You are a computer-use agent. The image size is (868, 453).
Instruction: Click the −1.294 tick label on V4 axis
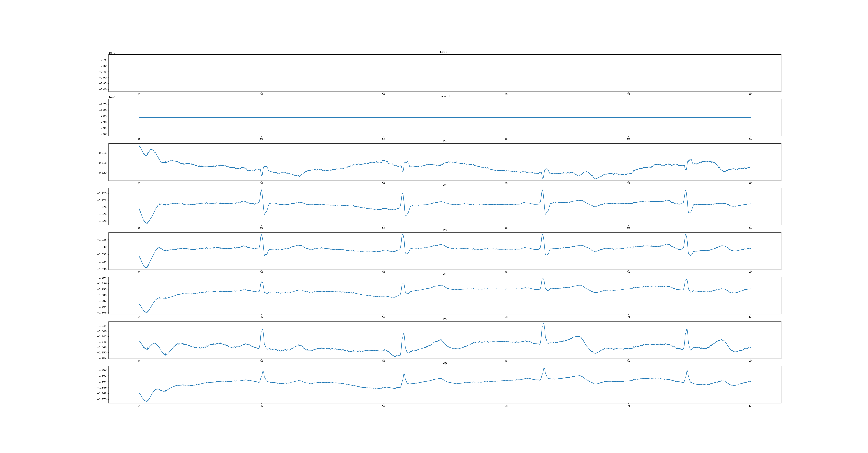click(102, 278)
